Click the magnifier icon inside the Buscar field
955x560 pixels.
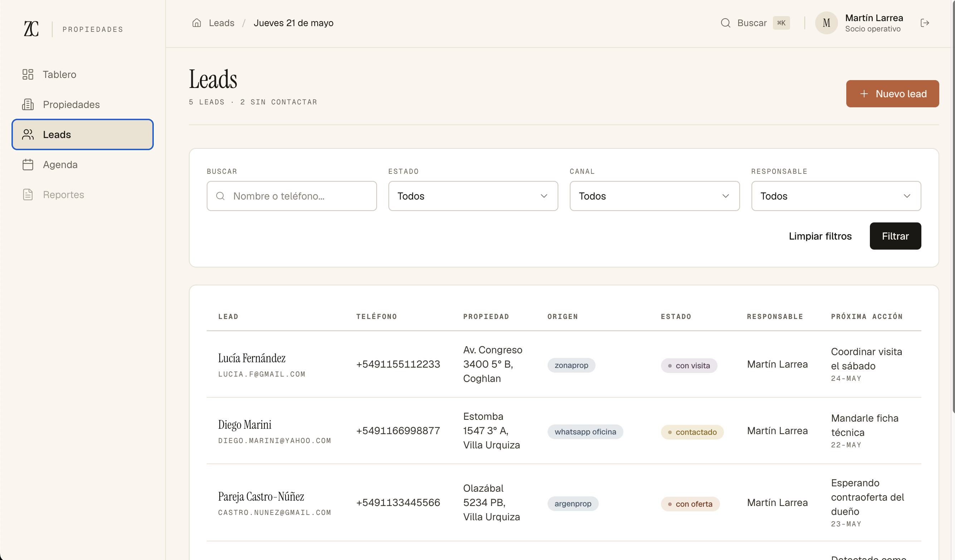[x=220, y=196]
